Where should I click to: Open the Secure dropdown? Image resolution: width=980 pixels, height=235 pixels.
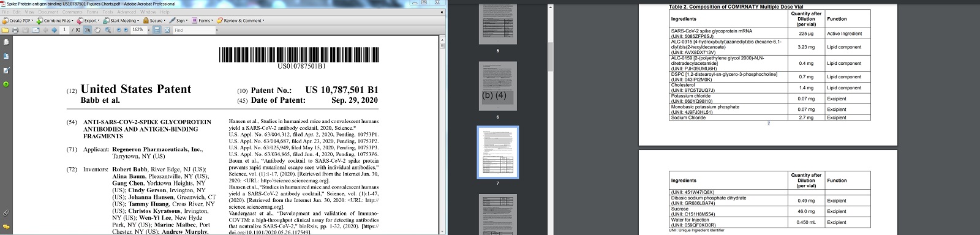[x=154, y=20]
